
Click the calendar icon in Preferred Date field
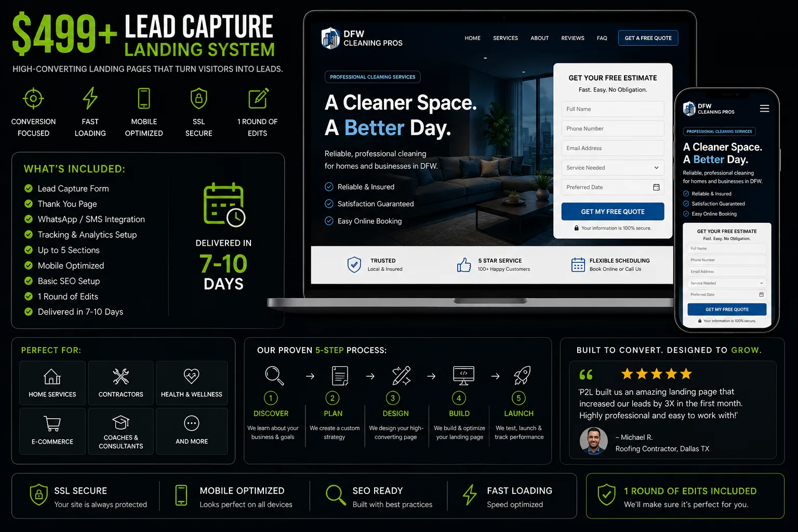[x=656, y=187]
